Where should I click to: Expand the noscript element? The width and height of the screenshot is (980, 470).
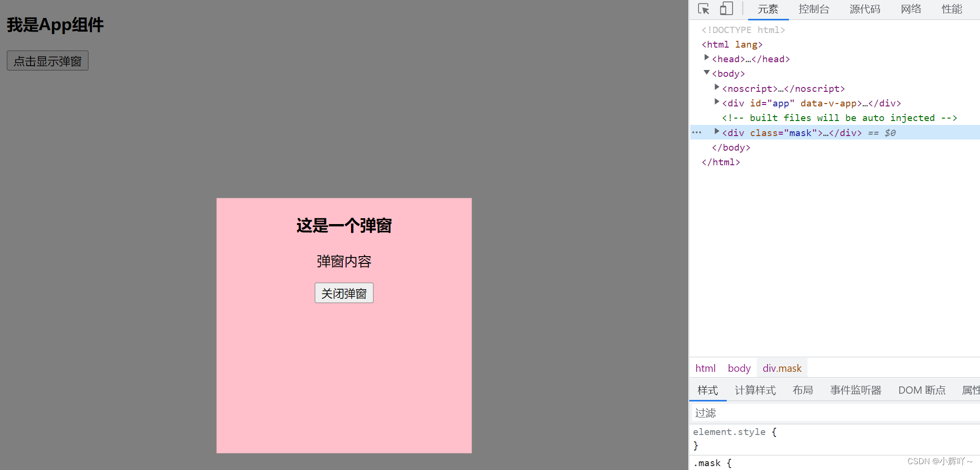pyautogui.click(x=717, y=87)
